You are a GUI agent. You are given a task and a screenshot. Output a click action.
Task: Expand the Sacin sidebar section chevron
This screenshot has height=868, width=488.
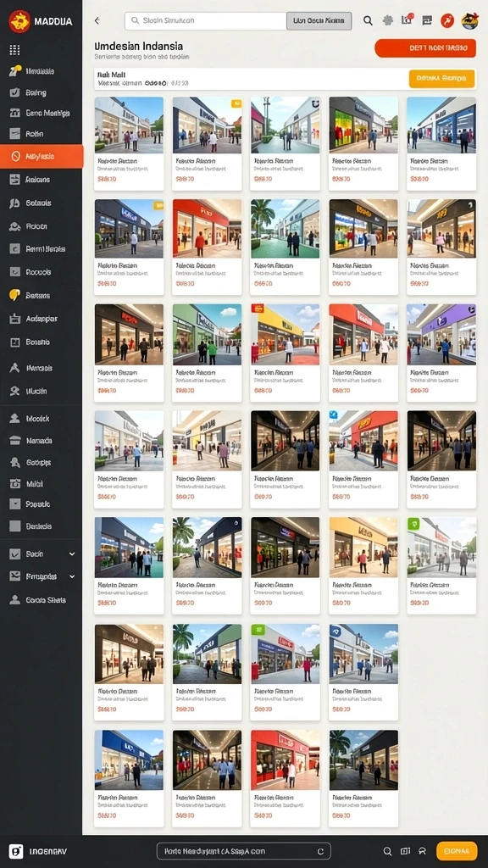72,554
